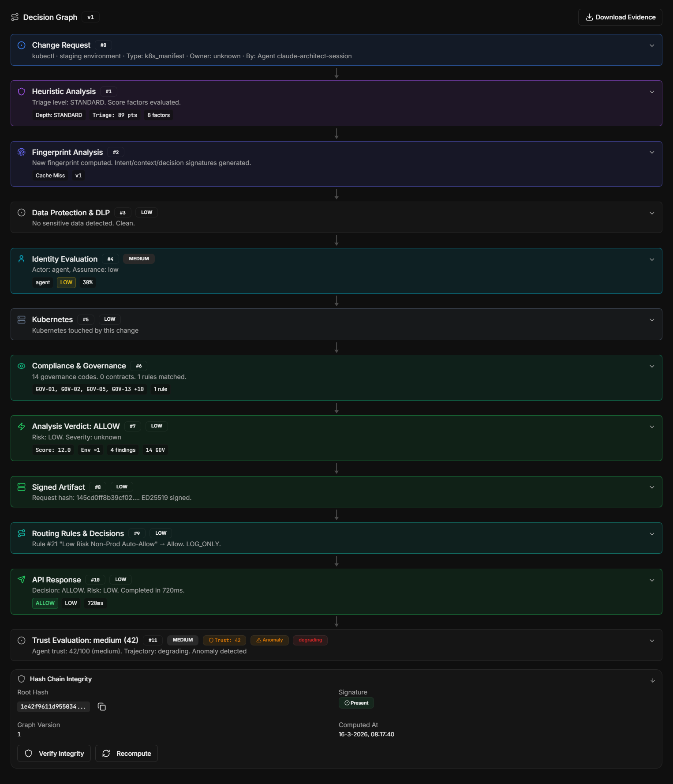Click the green ALLOW decision tag

pos(45,603)
